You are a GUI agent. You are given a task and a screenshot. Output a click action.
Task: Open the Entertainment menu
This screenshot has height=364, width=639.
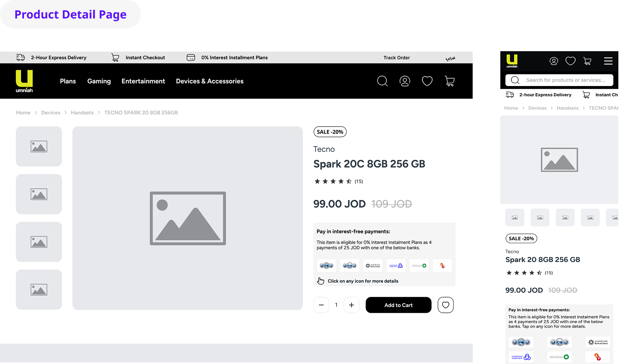coord(143,81)
